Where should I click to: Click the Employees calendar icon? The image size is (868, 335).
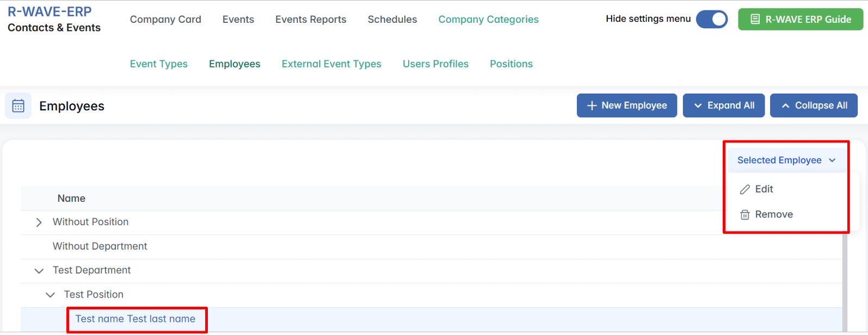[18, 106]
